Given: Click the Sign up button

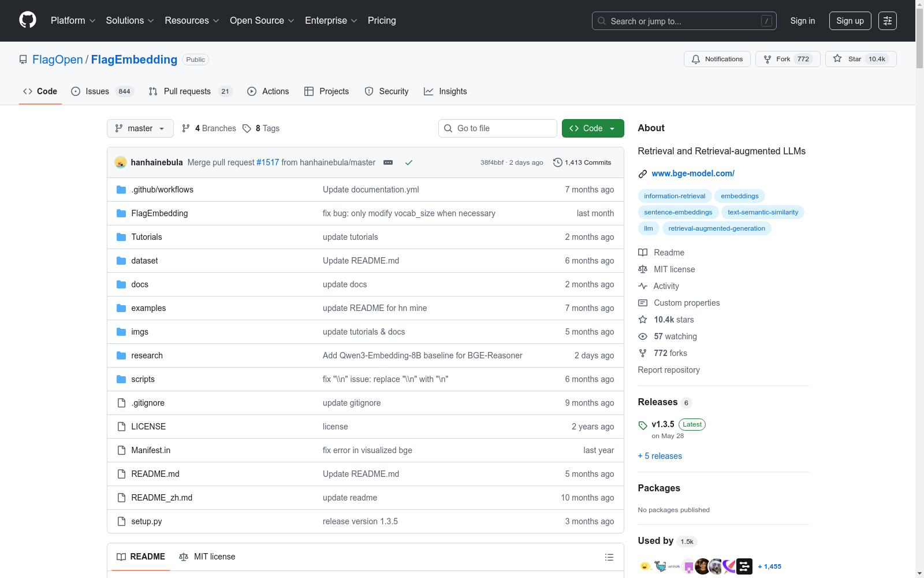Looking at the screenshot, I should click(x=850, y=21).
